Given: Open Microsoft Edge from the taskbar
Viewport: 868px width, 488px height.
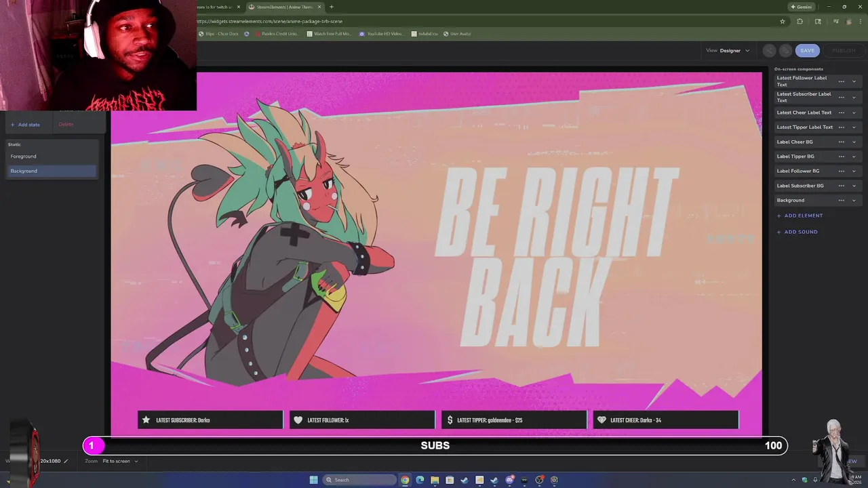Looking at the screenshot, I should coord(420,480).
